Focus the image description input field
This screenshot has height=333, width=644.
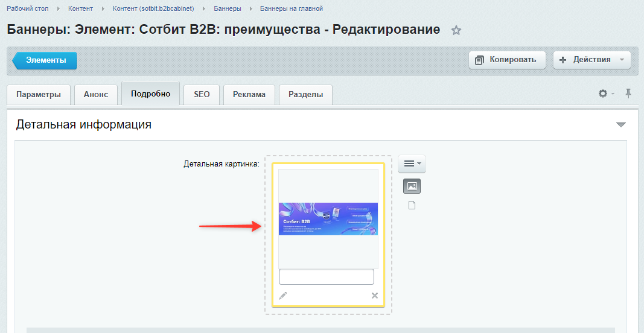tap(327, 277)
